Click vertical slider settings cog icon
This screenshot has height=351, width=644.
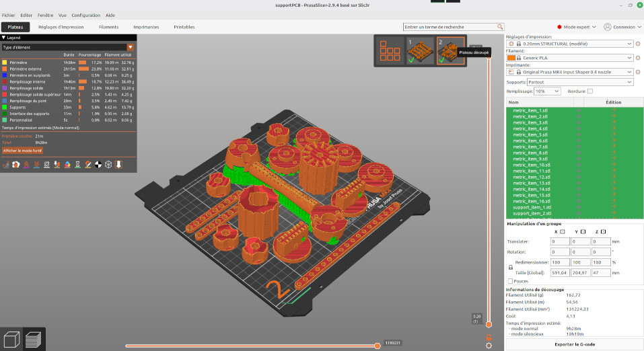[489, 346]
